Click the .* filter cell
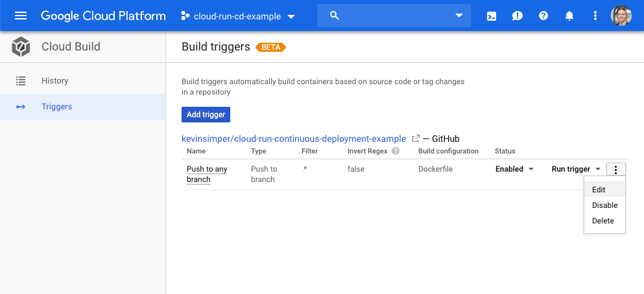 305,169
